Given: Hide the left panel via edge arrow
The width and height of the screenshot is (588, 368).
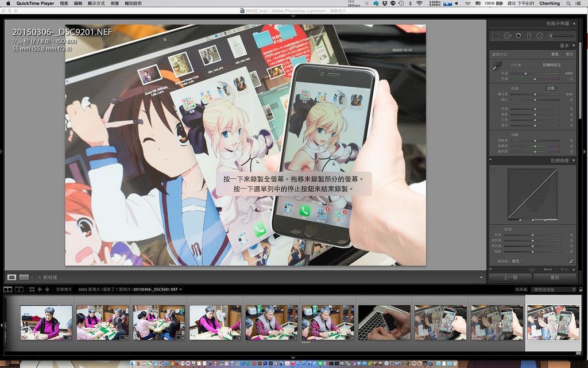Looking at the screenshot, I should click(x=2, y=151).
